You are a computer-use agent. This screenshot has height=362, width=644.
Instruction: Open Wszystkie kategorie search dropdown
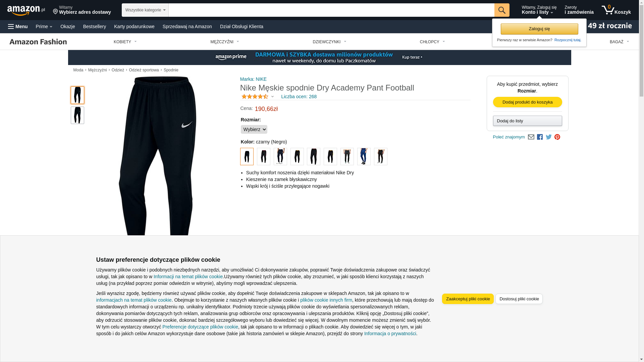point(145,10)
